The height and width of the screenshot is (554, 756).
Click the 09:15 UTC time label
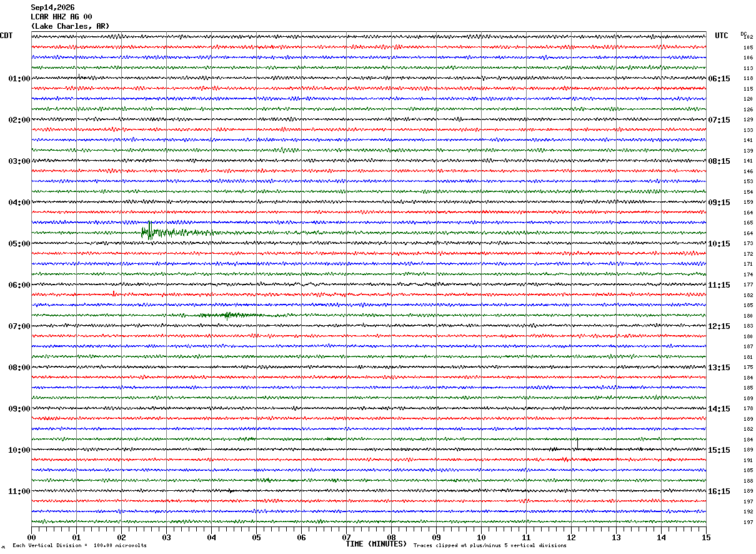pyautogui.click(x=719, y=203)
